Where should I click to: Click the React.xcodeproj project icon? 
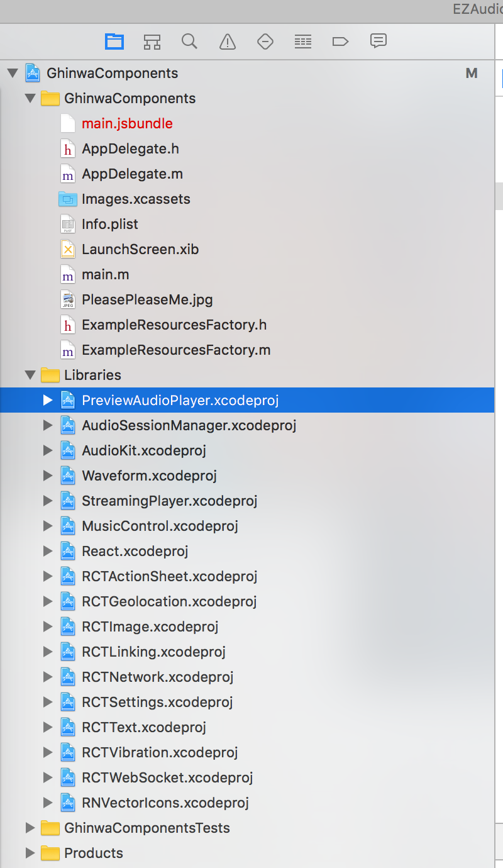point(68,551)
